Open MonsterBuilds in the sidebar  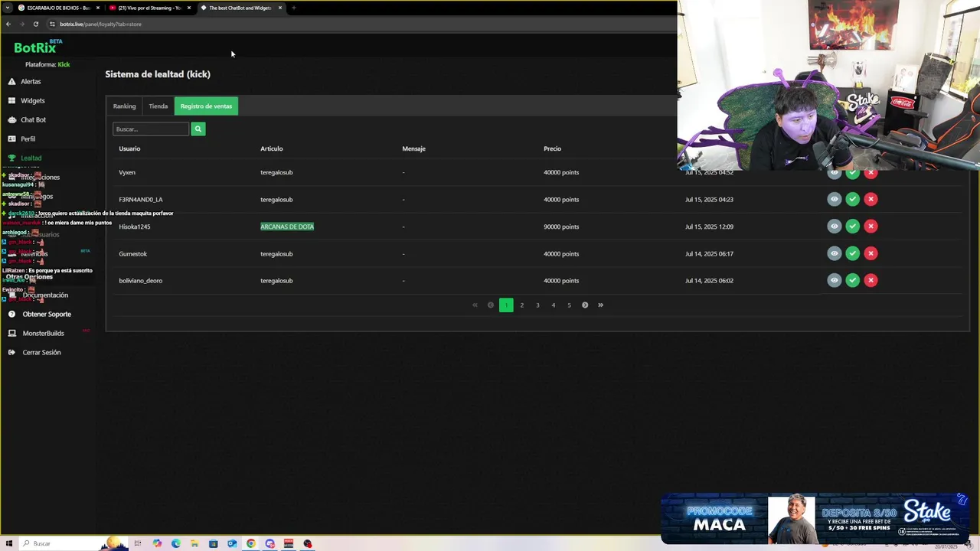(43, 333)
